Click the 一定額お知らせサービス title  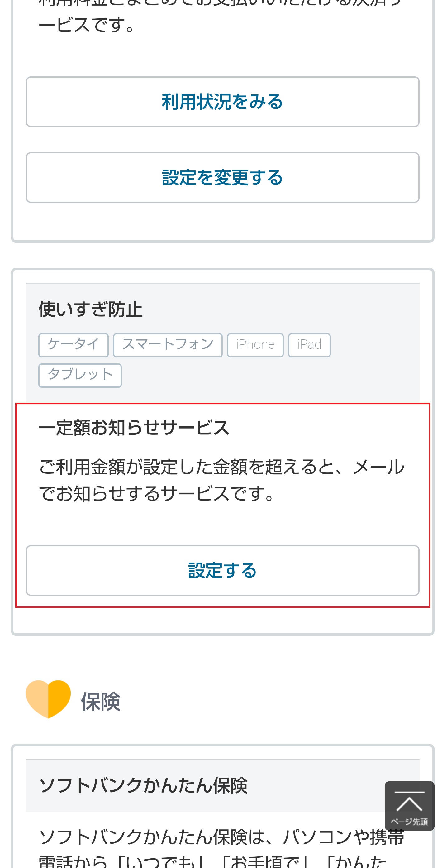(x=134, y=428)
